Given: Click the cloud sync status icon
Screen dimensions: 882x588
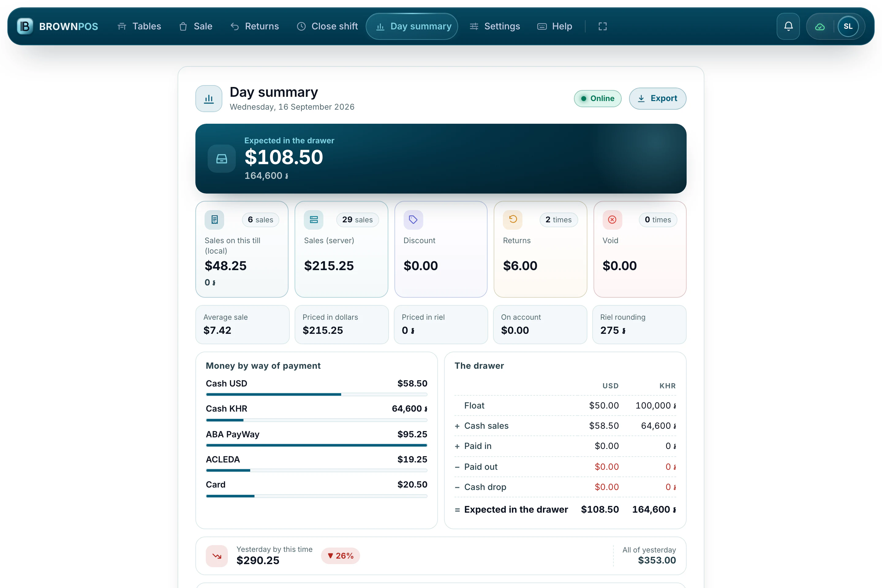Looking at the screenshot, I should (820, 27).
